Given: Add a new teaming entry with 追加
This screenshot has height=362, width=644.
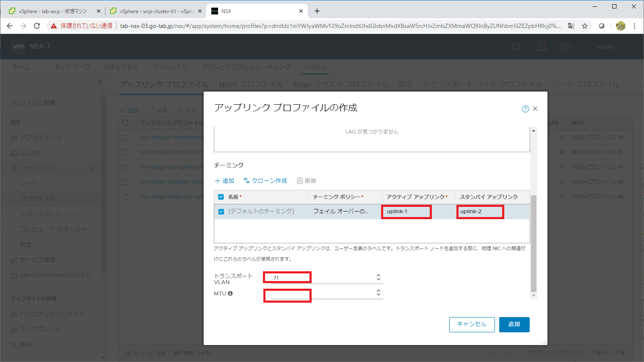Looking at the screenshot, I should (224, 181).
